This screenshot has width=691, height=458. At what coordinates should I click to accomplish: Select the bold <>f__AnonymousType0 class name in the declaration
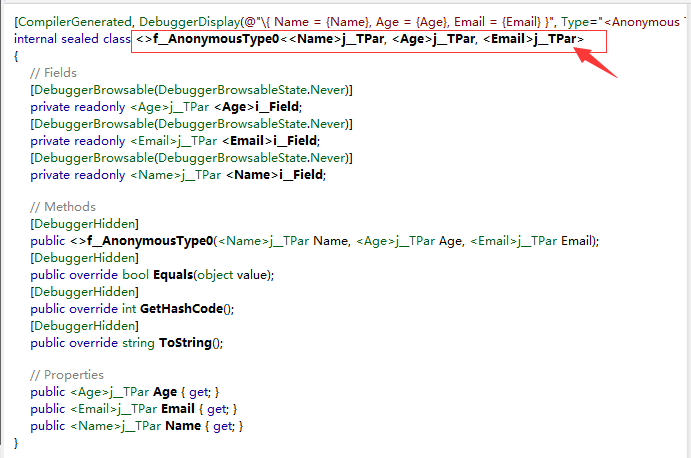click(x=208, y=39)
